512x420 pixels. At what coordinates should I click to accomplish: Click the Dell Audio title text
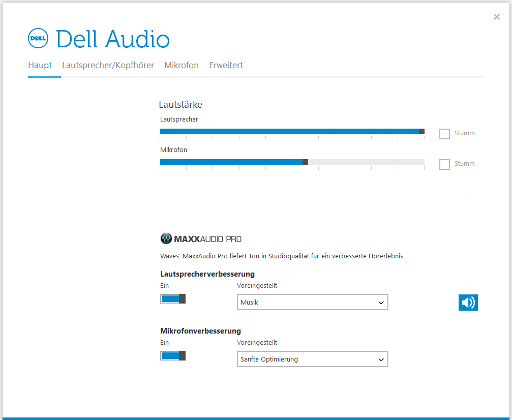coord(113,39)
